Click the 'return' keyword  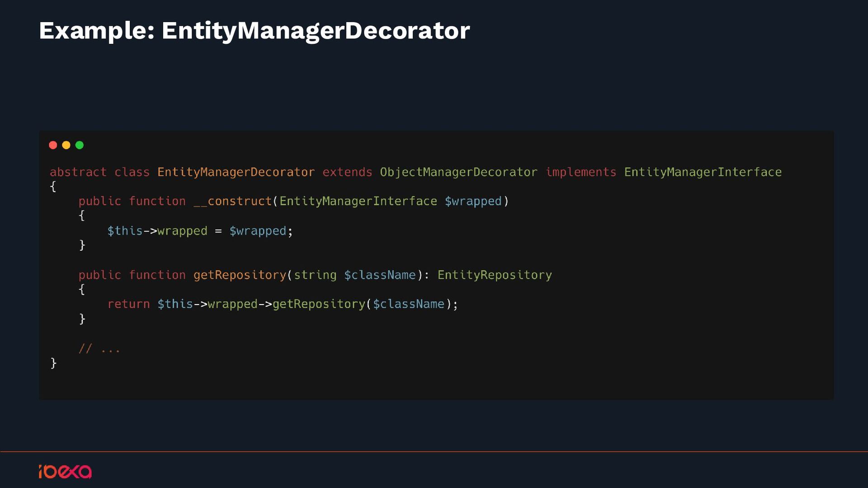pos(128,304)
